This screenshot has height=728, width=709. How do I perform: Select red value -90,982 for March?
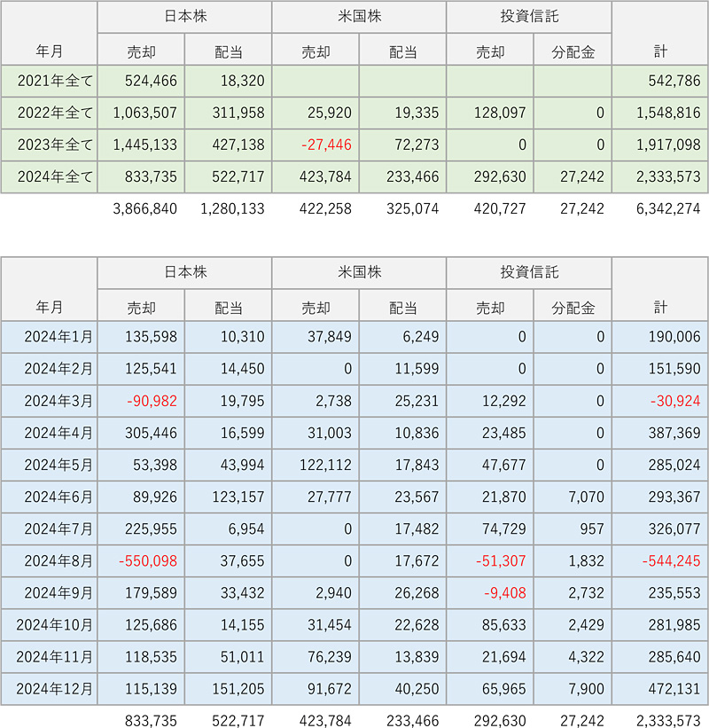tap(152, 401)
